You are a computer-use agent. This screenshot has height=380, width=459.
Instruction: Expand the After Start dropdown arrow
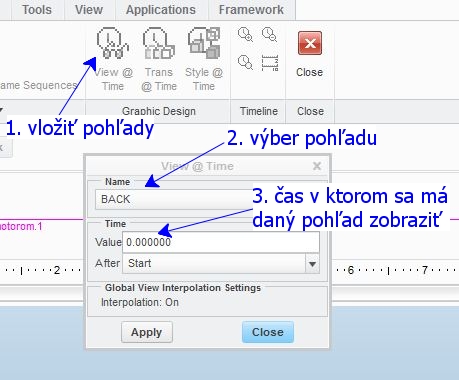click(x=312, y=264)
